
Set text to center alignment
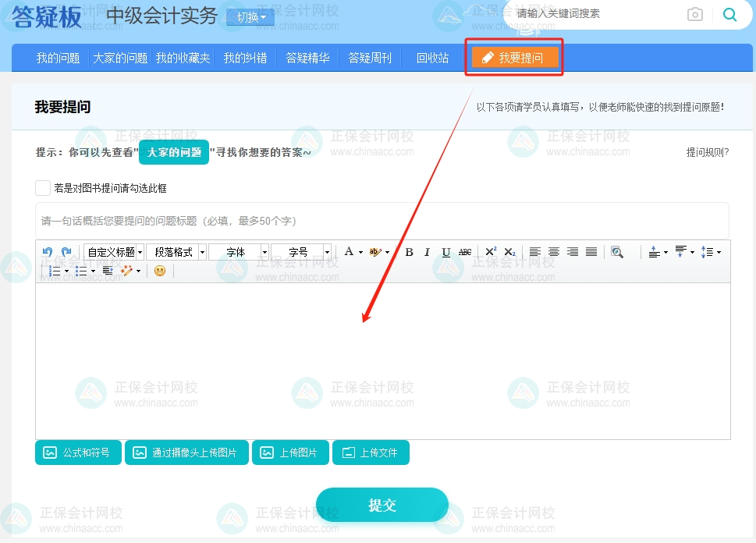(553, 251)
